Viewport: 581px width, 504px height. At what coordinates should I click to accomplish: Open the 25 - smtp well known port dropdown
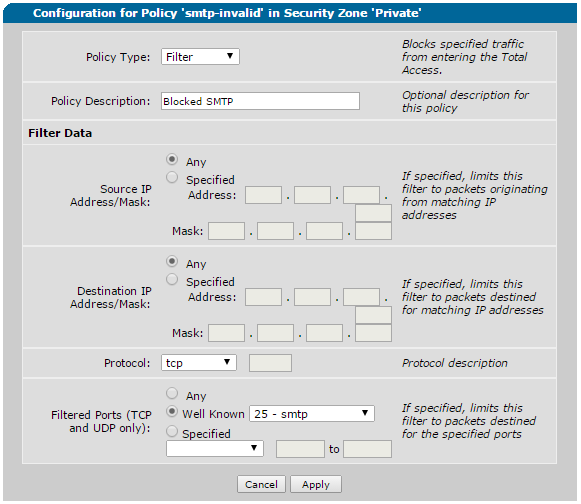point(312,414)
